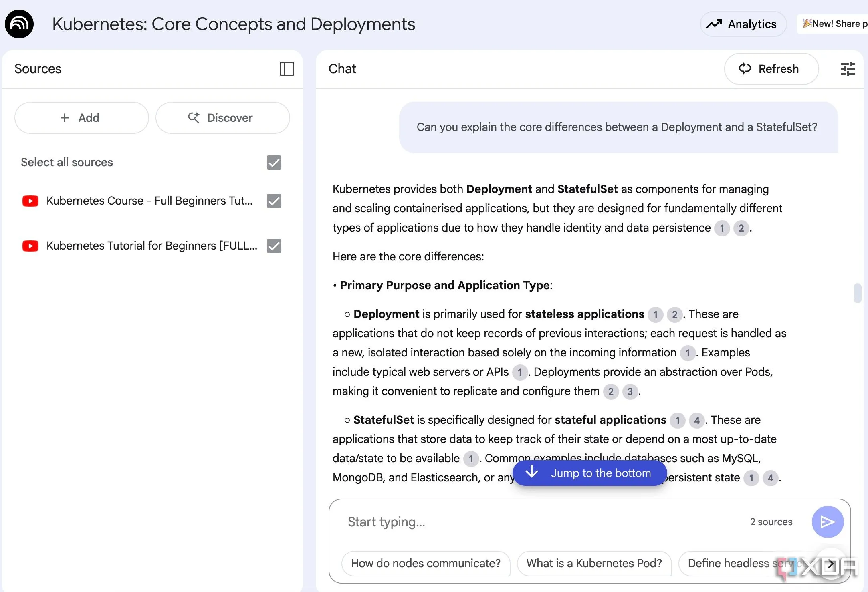This screenshot has width=868, height=592.
Task: Click the chat scrollbar thumb
Action: 858,293
